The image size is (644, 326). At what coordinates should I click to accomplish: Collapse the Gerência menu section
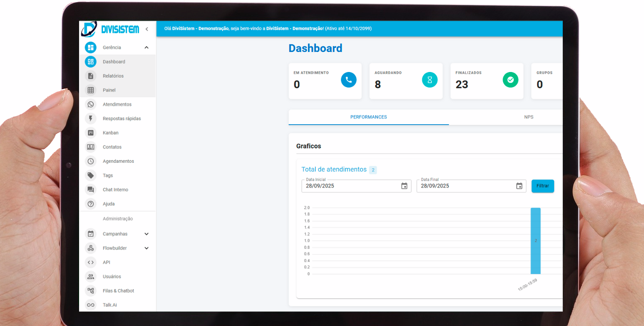[x=146, y=47]
